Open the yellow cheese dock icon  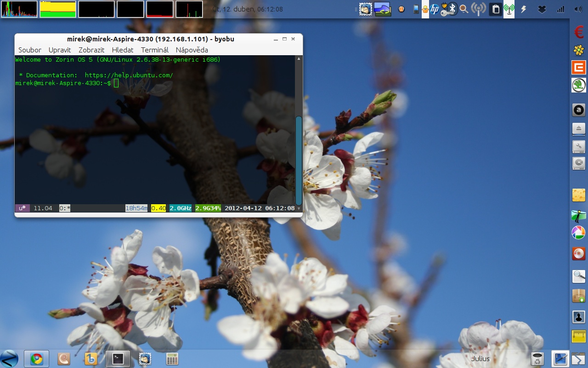[579, 195]
